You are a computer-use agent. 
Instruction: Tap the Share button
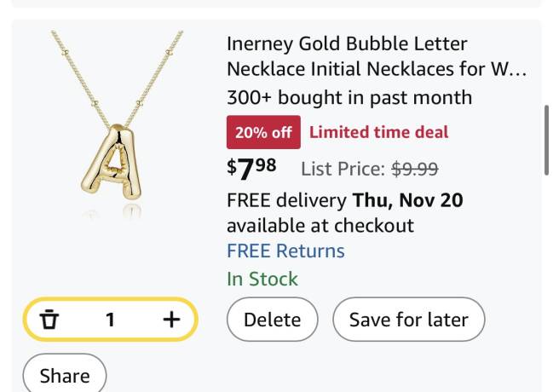pyautogui.click(x=64, y=376)
